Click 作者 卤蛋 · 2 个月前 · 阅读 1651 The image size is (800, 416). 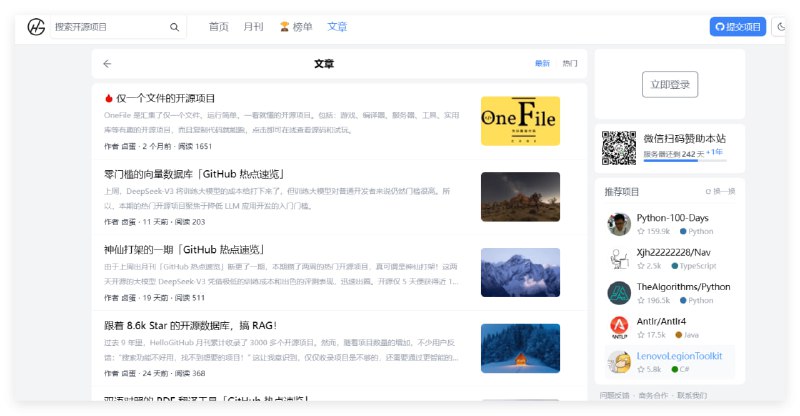(x=158, y=146)
